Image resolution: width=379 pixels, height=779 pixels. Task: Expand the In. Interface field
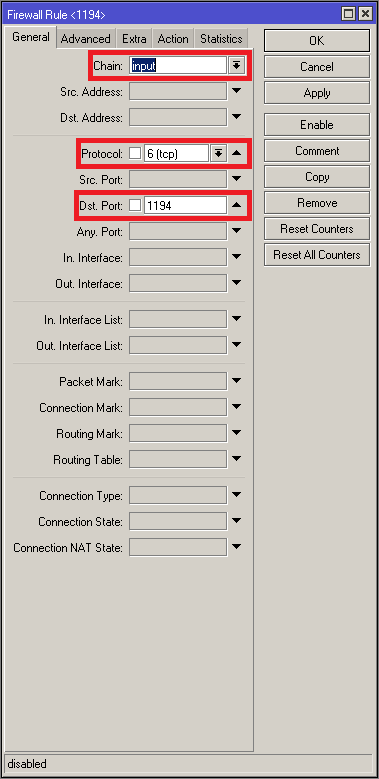pyautogui.click(x=236, y=257)
